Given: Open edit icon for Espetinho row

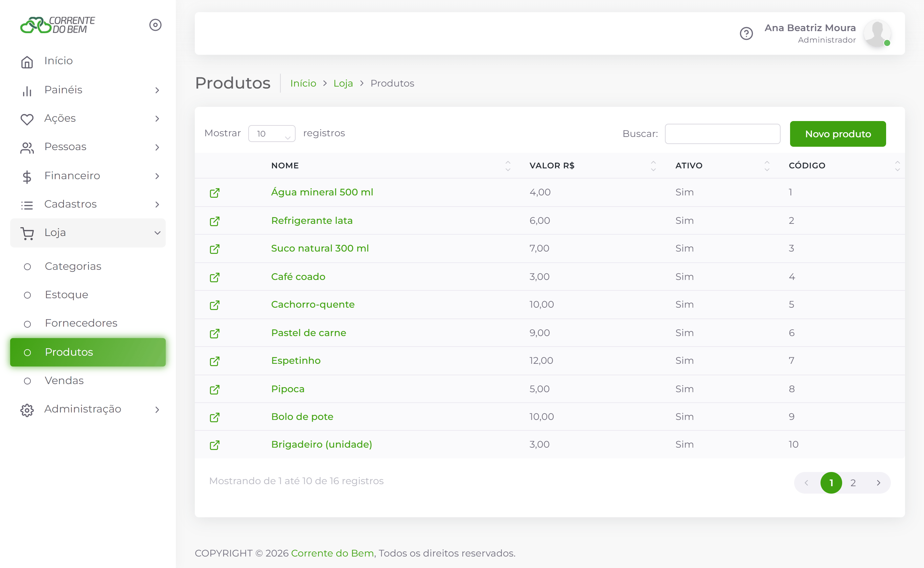Looking at the screenshot, I should [x=214, y=361].
